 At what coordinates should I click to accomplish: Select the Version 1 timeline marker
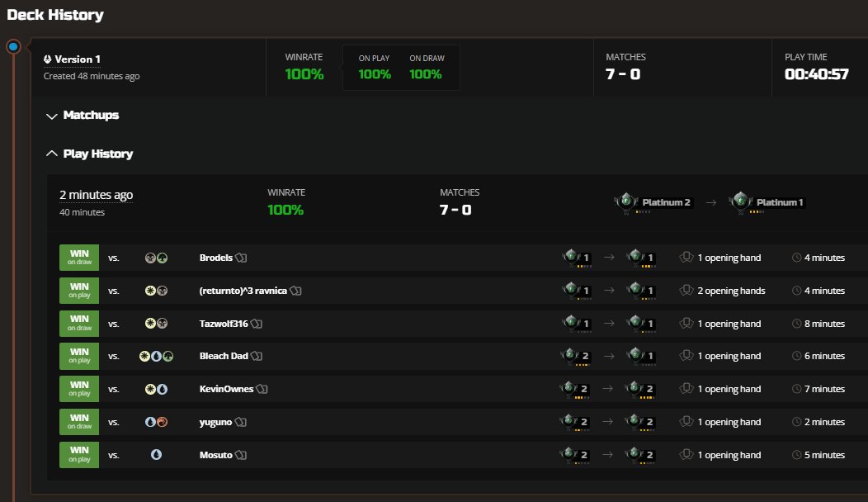tap(13, 46)
